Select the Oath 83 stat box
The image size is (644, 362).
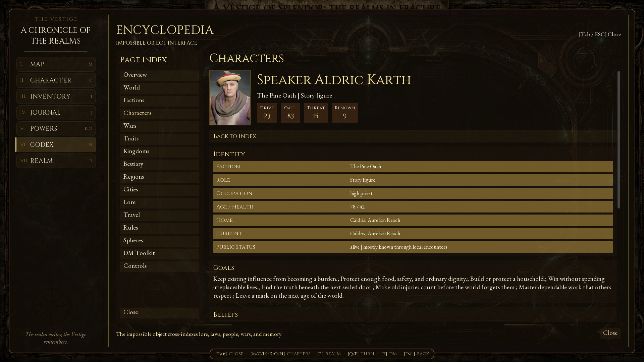[290, 113]
